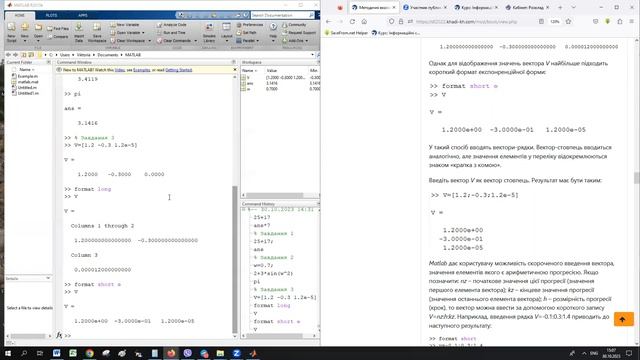Viewport: 640px width, 360px height.
Task: Expand the Open Variable dropdown
Action: pyautogui.click(x=127, y=33)
